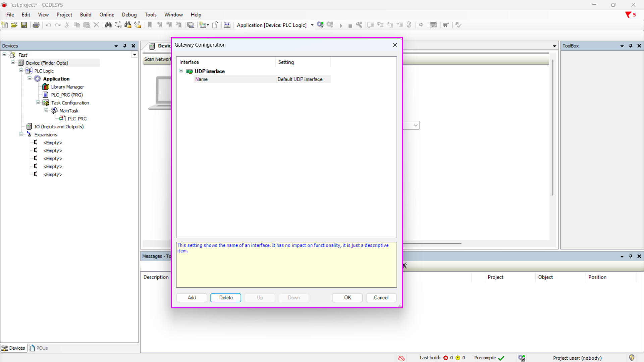Click the Save project toolbar icon
644x362 pixels.
pyautogui.click(x=24, y=25)
